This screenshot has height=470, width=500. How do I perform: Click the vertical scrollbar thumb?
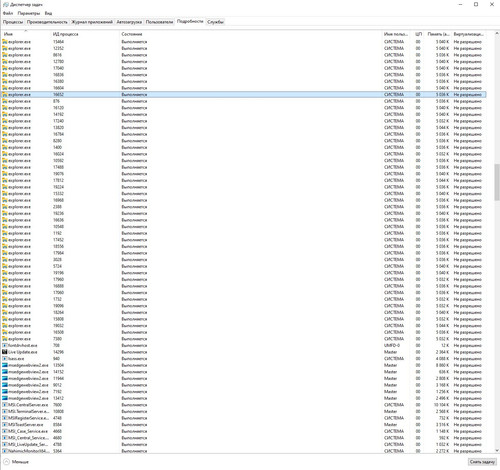click(x=497, y=182)
